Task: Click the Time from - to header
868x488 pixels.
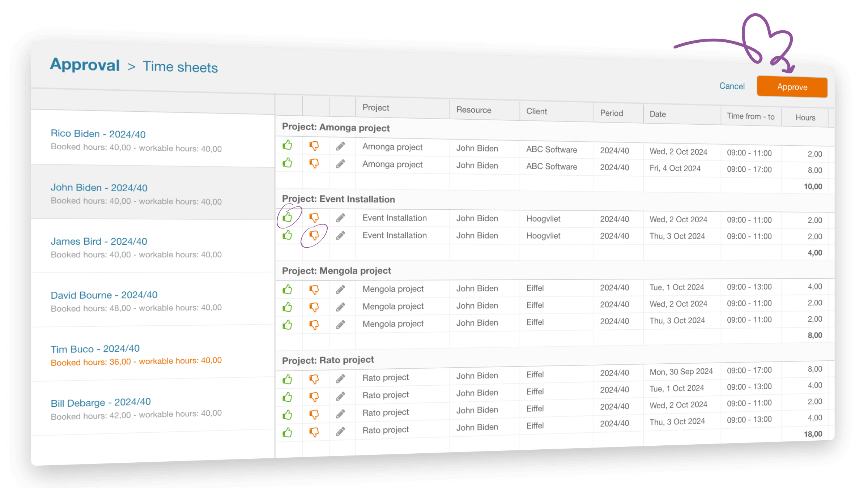Action: [751, 116]
